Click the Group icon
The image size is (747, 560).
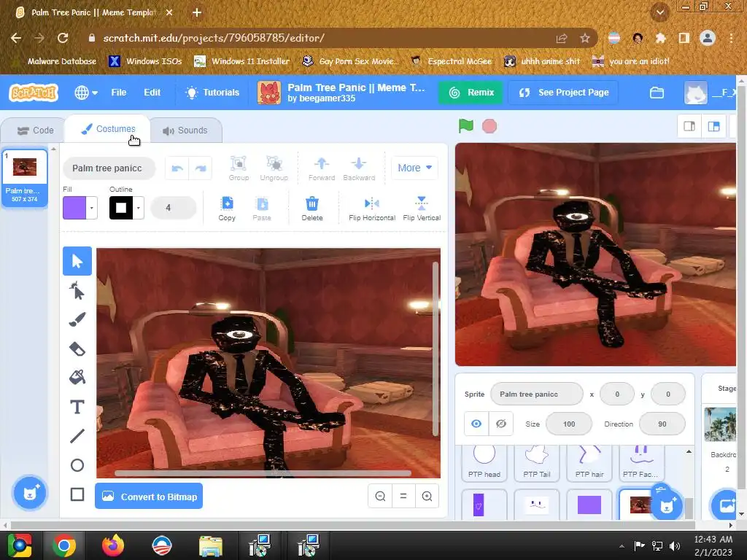[x=239, y=168]
